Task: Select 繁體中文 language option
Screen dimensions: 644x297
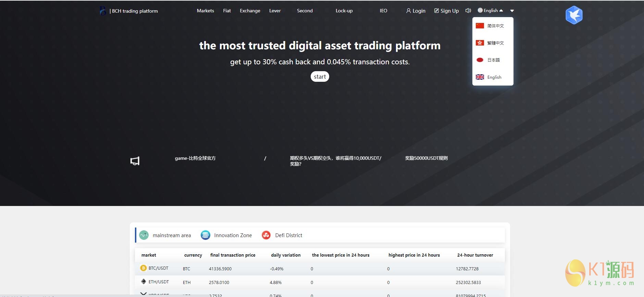Action: tap(493, 43)
